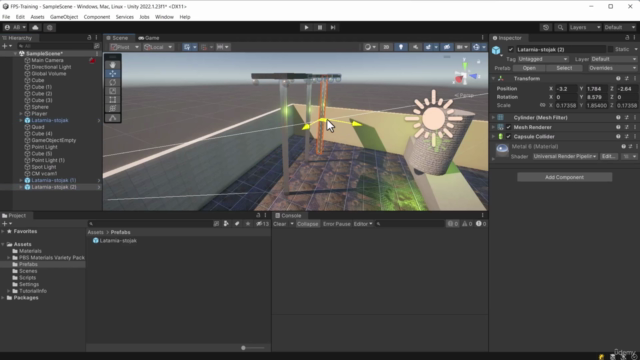Open the Overrides dropdown
640x360 pixels.
pyautogui.click(x=612, y=68)
